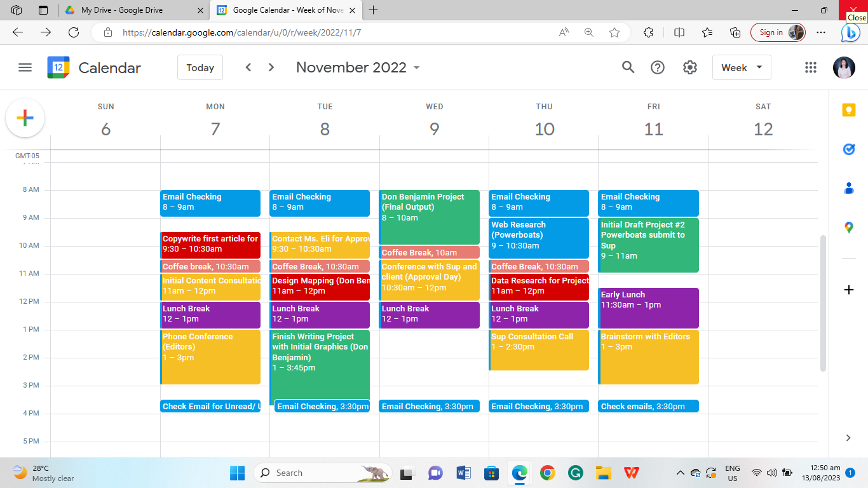Click the browser back arrow
868x488 pixels.
[x=18, y=32]
